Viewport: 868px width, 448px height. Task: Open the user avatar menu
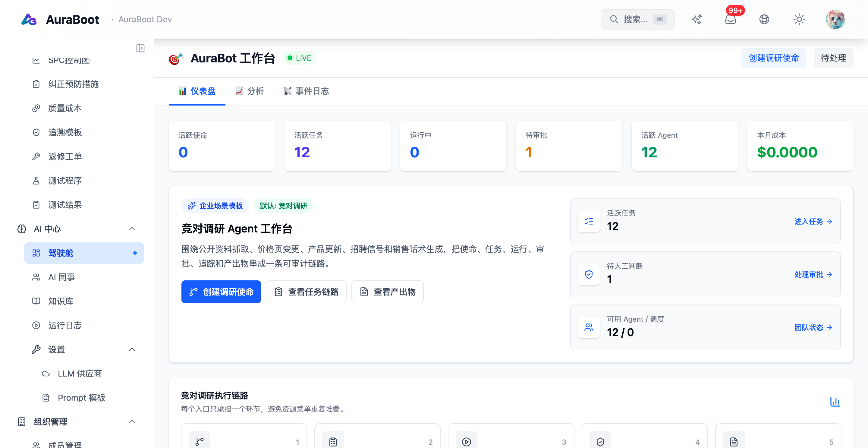(835, 19)
